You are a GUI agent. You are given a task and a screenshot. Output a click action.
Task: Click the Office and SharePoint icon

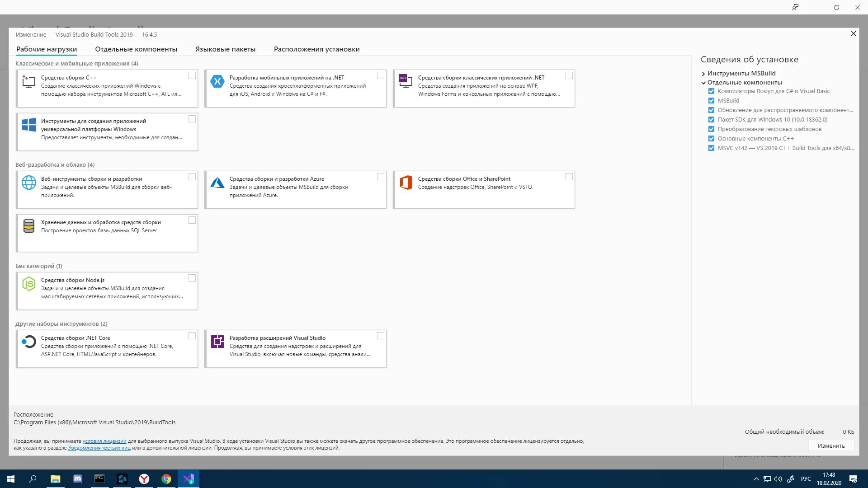[x=406, y=183]
